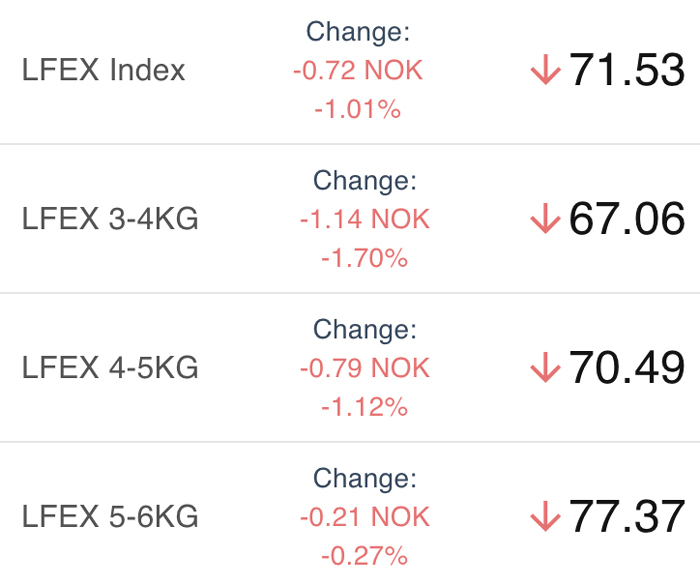Click the red down arrow beside 70.49

pyautogui.click(x=545, y=367)
